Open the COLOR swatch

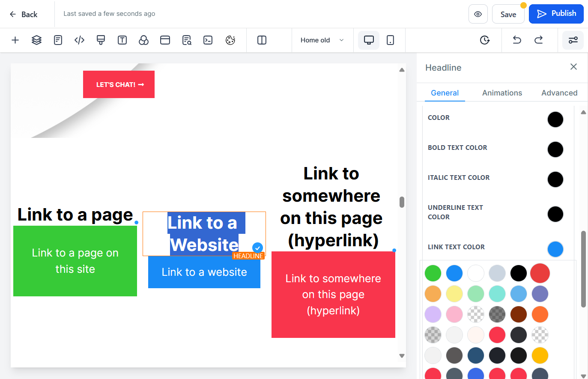coord(555,119)
